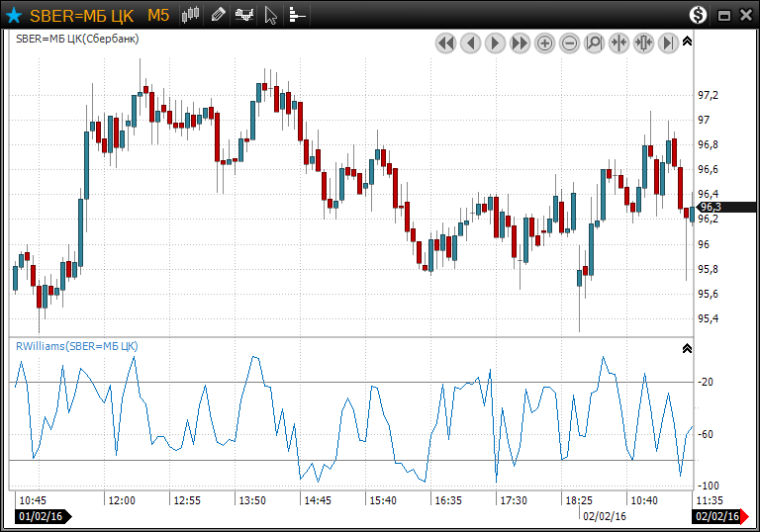Select the candlestick chart type icon
This screenshot has height=532, width=760.
(x=191, y=15)
